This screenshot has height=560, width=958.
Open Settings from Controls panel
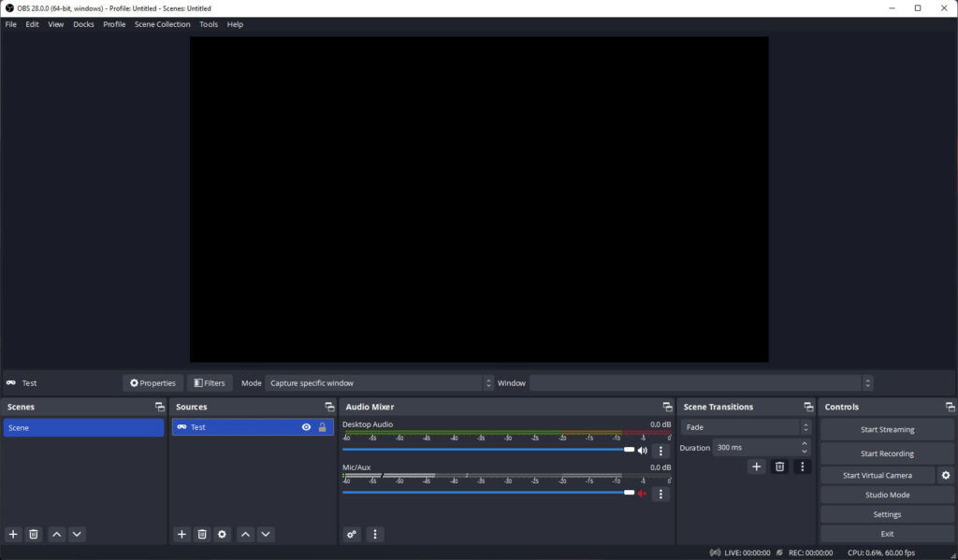(887, 514)
